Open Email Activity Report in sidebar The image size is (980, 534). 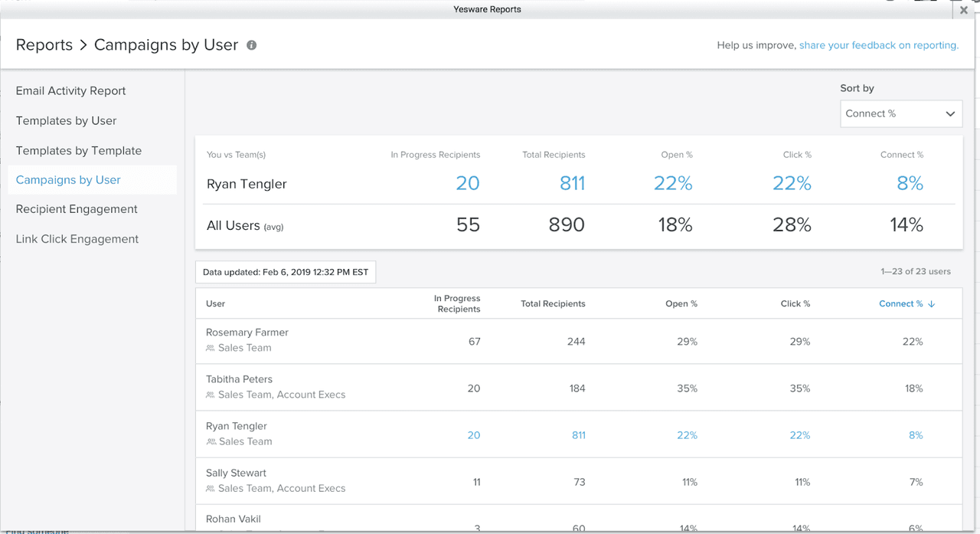(70, 90)
